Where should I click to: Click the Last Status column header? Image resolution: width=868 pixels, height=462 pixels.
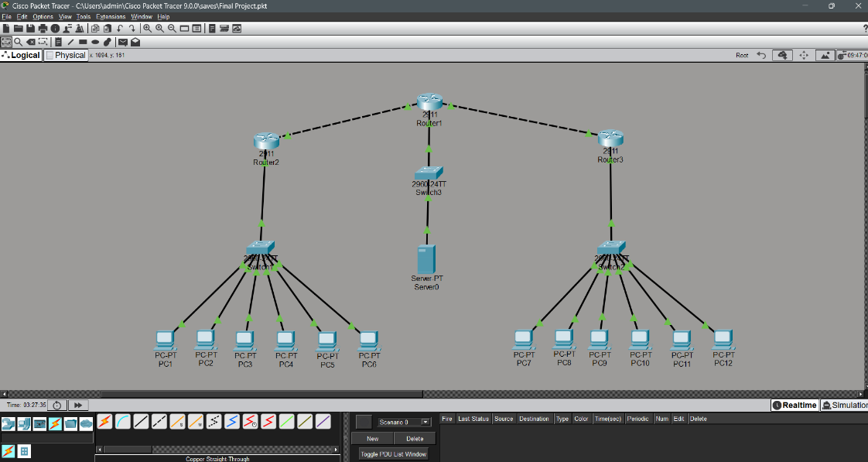473,419
